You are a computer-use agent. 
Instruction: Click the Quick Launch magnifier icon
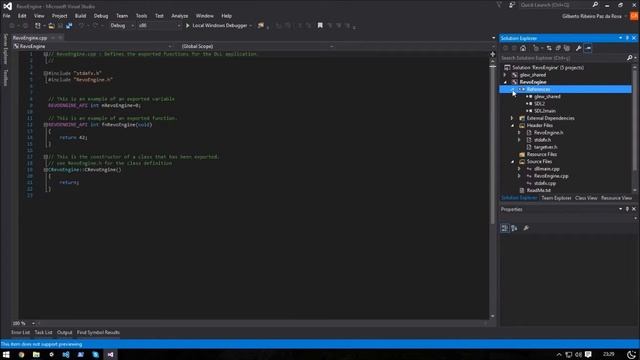point(595,5)
